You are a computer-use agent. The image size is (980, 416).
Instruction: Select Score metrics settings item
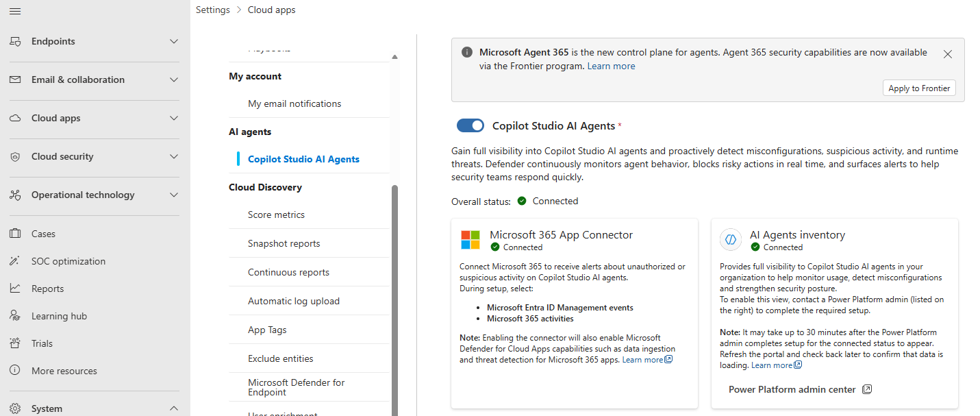[x=276, y=215]
